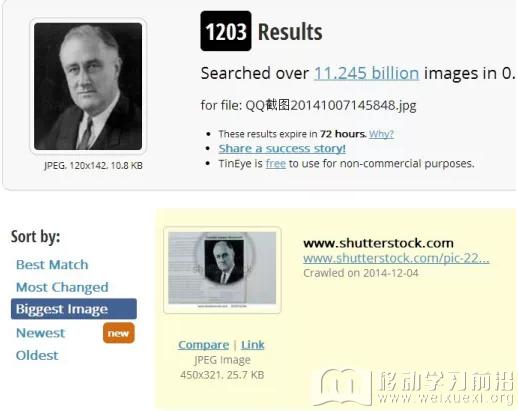518x411 pixels.
Task: Click the www.weixuexi.org watermark text
Action: [446, 398]
